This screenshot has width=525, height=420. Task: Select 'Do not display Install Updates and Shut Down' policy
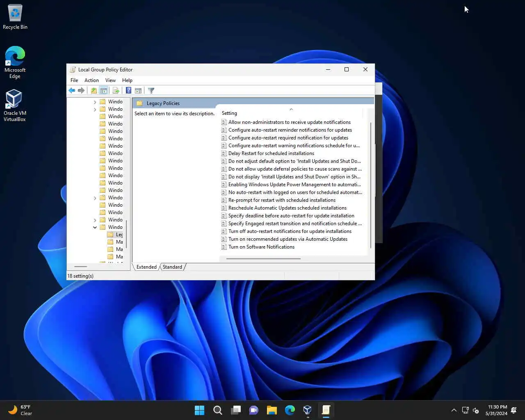291,177
